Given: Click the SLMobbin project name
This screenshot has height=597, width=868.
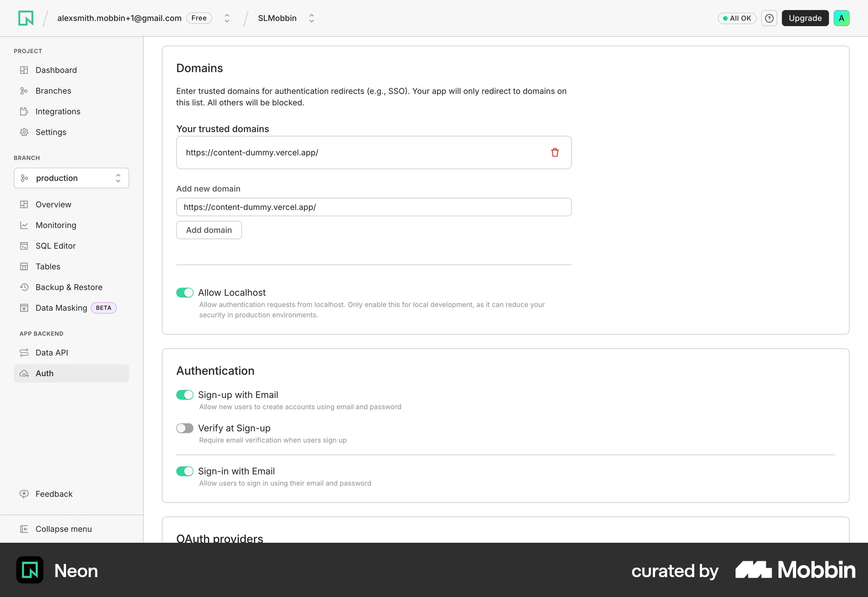Looking at the screenshot, I should coord(277,18).
